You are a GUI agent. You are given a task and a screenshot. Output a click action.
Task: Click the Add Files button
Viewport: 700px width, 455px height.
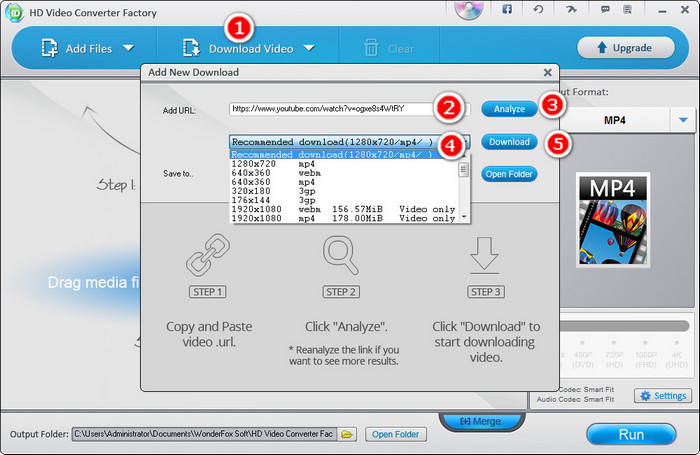76,48
